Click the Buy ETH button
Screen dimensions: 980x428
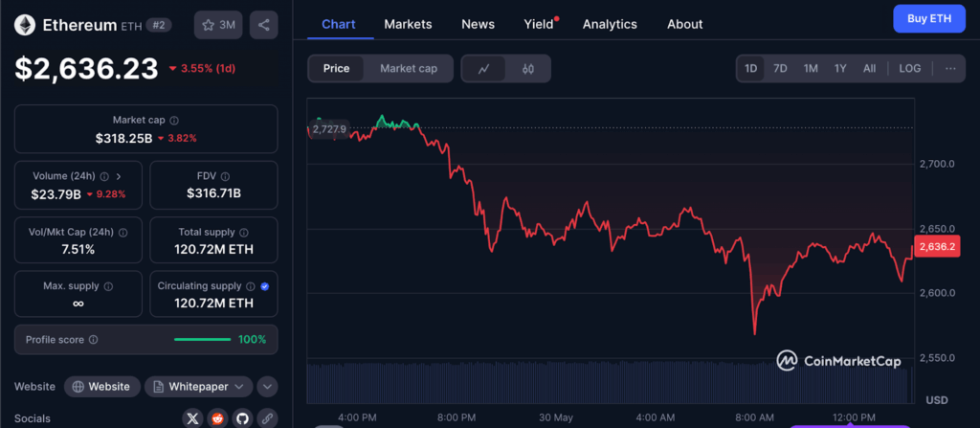tap(929, 19)
